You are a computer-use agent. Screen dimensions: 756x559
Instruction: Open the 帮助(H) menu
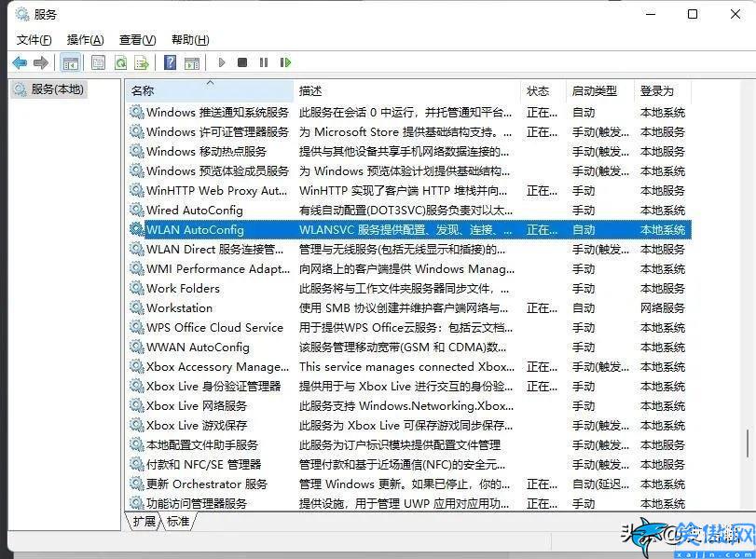coord(190,40)
